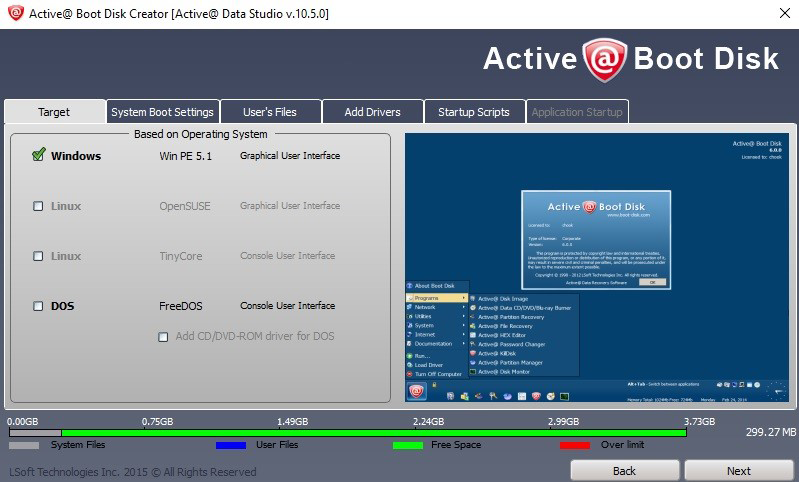
Task: Click the red shield logo in header banner
Action: pos(604,60)
